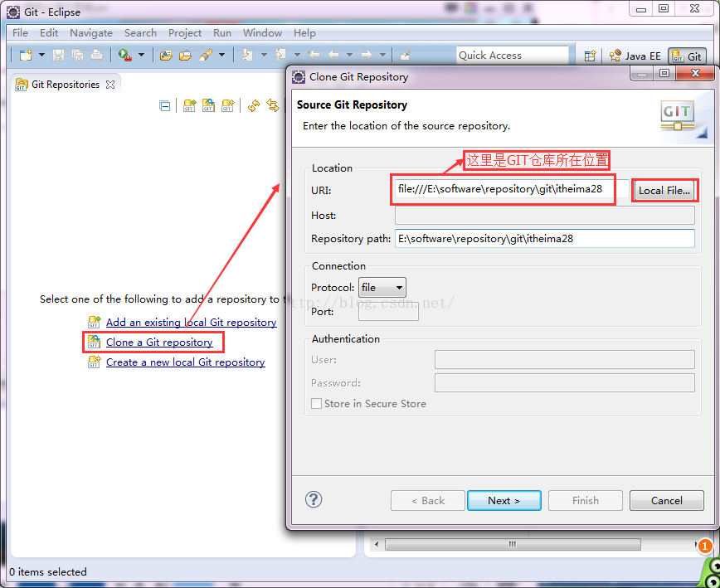
Task: Open the Search menu
Action: pyautogui.click(x=140, y=33)
